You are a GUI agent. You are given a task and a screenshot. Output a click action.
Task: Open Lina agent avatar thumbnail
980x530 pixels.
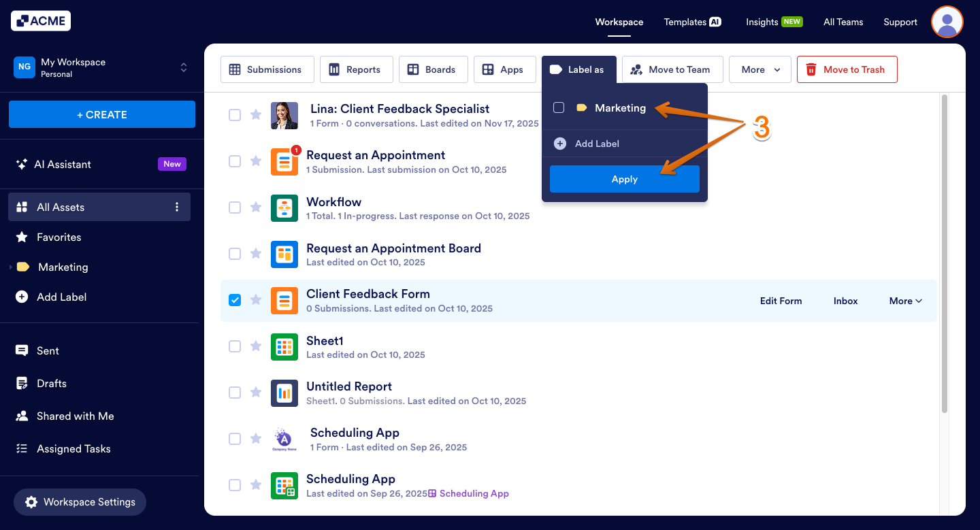pyautogui.click(x=284, y=116)
